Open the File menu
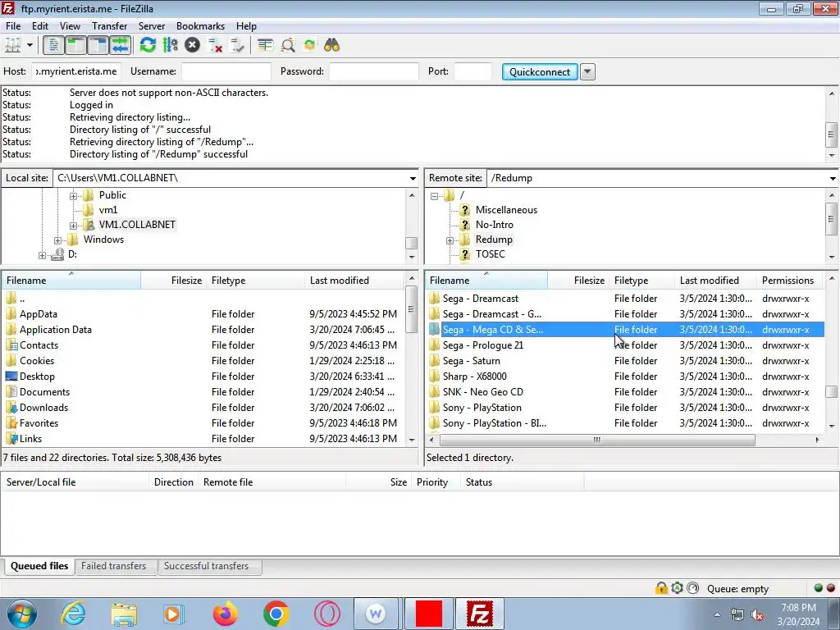The height and width of the screenshot is (630, 840). [x=13, y=26]
